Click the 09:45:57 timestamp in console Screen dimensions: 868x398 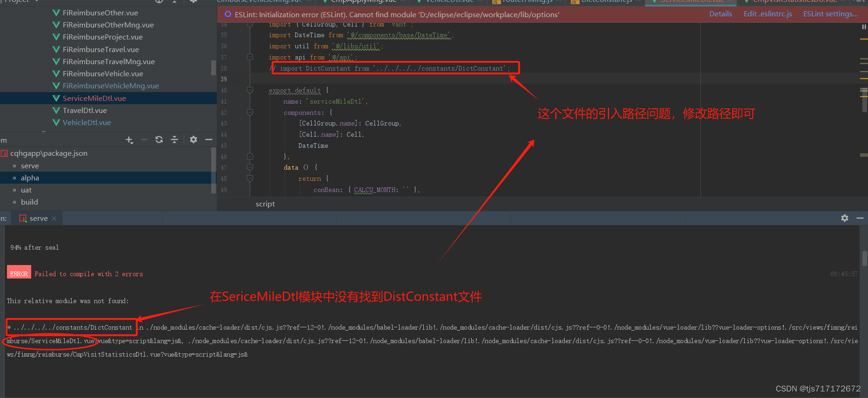click(x=844, y=274)
